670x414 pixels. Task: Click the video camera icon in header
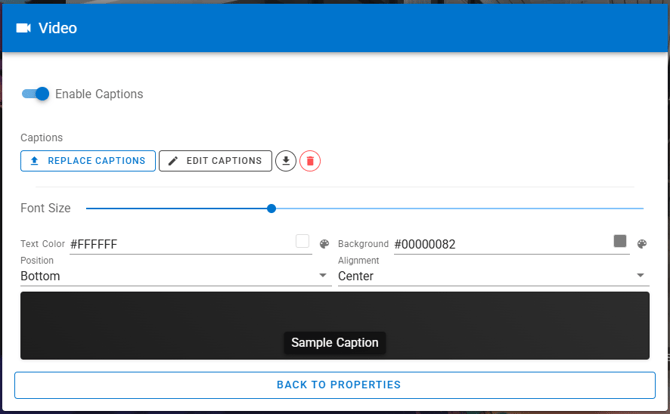(x=24, y=28)
